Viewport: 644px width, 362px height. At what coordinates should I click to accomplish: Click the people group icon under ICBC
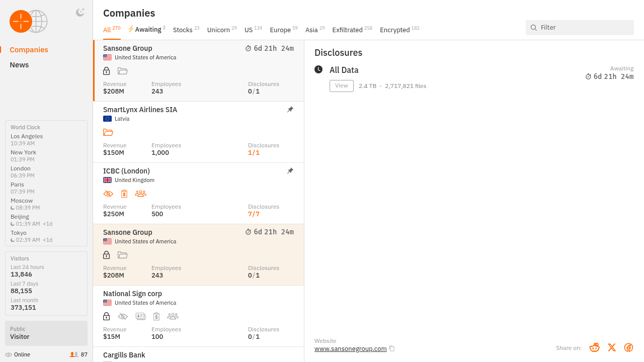[x=141, y=194]
